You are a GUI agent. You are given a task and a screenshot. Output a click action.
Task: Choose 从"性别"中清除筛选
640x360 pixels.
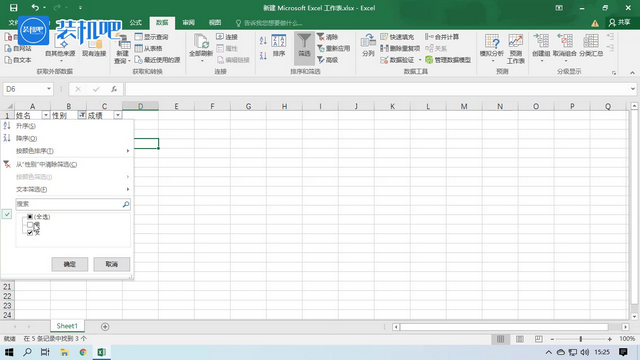(x=67, y=164)
